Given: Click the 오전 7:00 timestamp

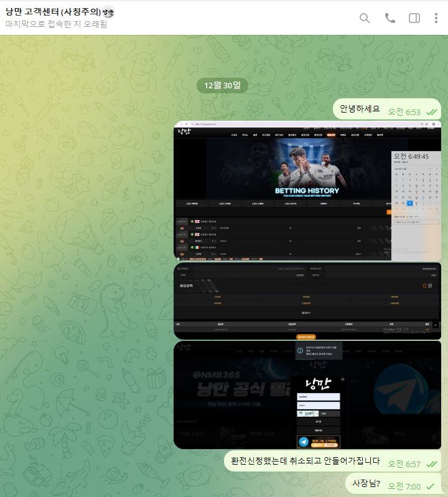Looking at the screenshot, I should pyautogui.click(x=404, y=486).
